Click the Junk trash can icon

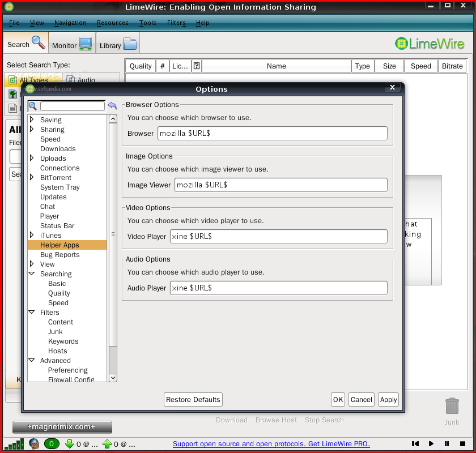pyautogui.click(x=452, y=406)
